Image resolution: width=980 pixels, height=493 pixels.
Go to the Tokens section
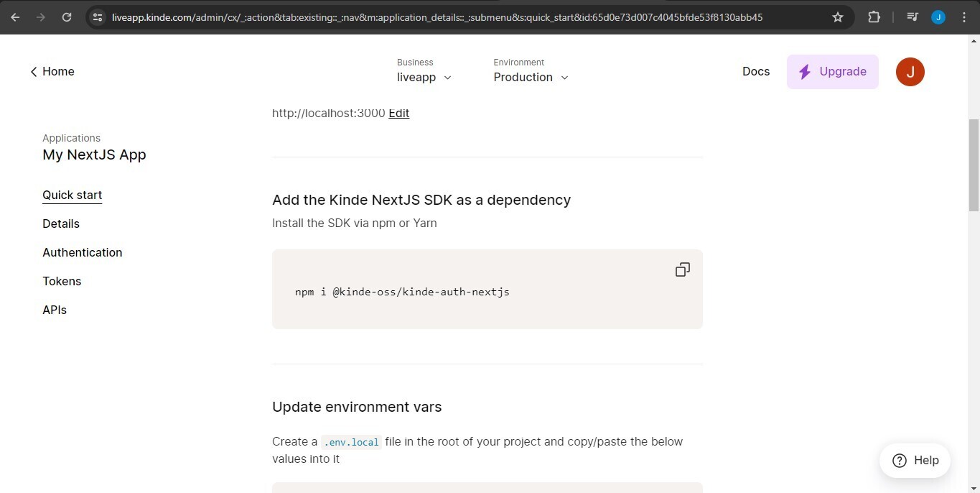click(62, 281)
